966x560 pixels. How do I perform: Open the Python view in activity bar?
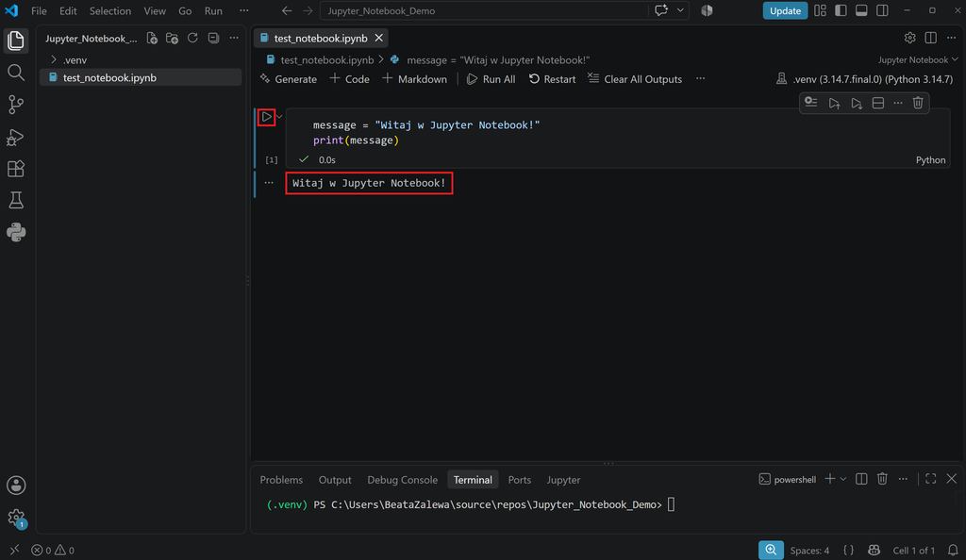tap(16, 233)
